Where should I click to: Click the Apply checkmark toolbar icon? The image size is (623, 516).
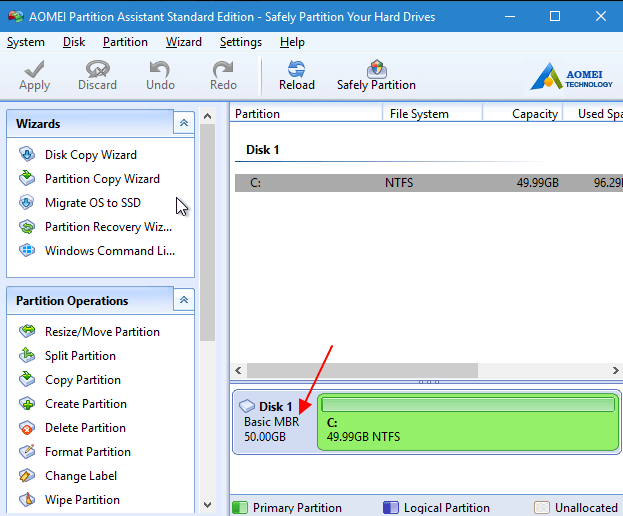pyautogui.click(x=34, y=69)
